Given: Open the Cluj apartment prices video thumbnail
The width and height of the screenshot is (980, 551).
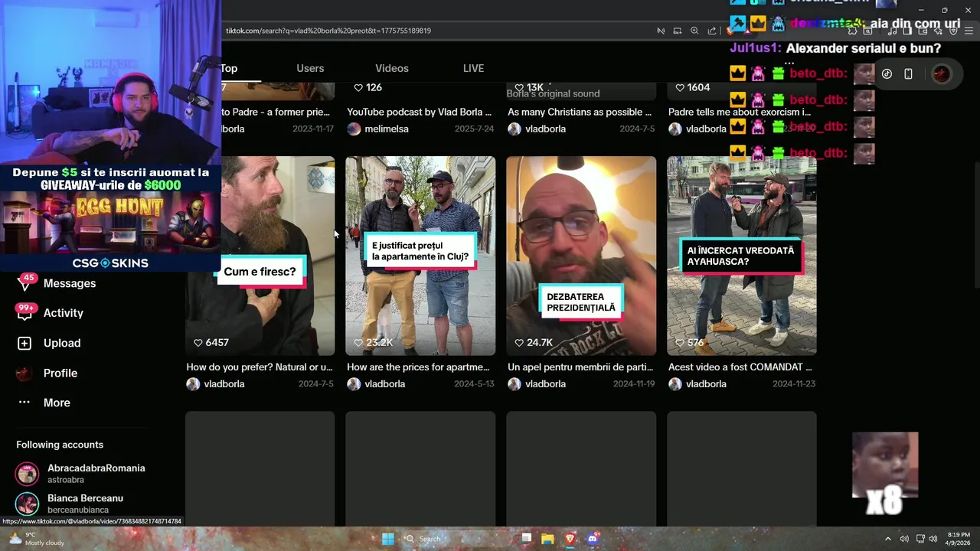Looking at the screenshot, I should (420, 256).
